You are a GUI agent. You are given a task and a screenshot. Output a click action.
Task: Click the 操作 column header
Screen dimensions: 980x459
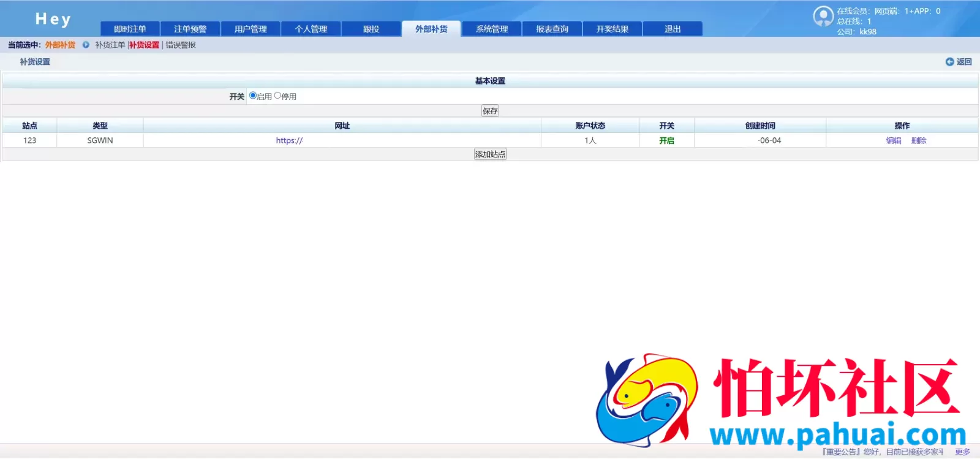point(902,126)
